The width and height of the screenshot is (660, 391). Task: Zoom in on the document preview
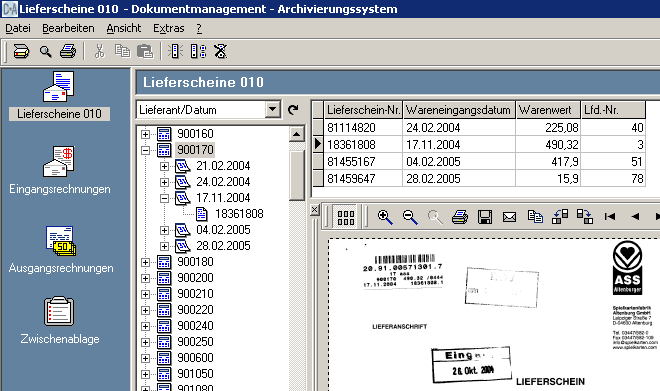(x=385, y=217)
